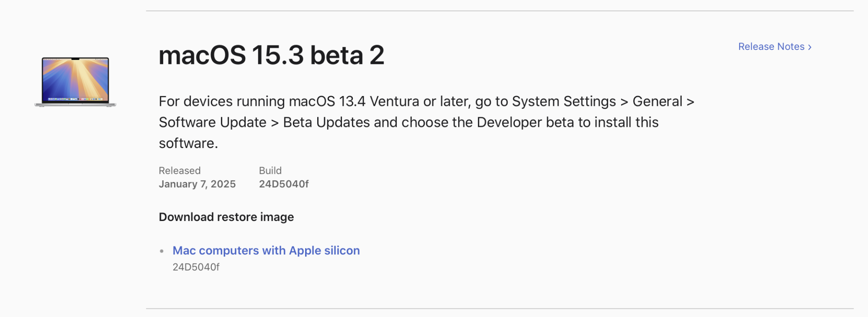
Task: Click the build number under the Build label
Action: (284, 184)
